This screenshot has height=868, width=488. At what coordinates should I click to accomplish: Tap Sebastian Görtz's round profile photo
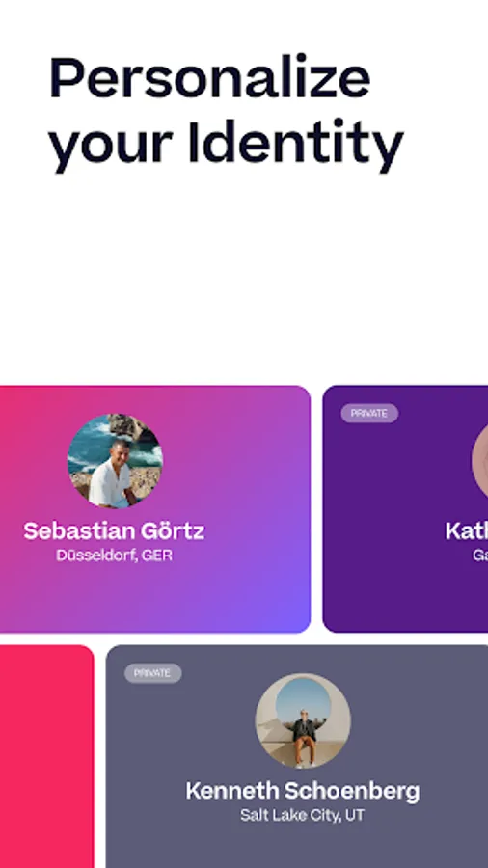(115, 461)
